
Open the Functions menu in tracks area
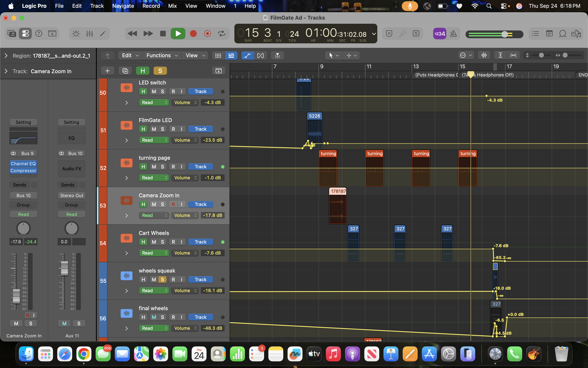click(162, 55)
